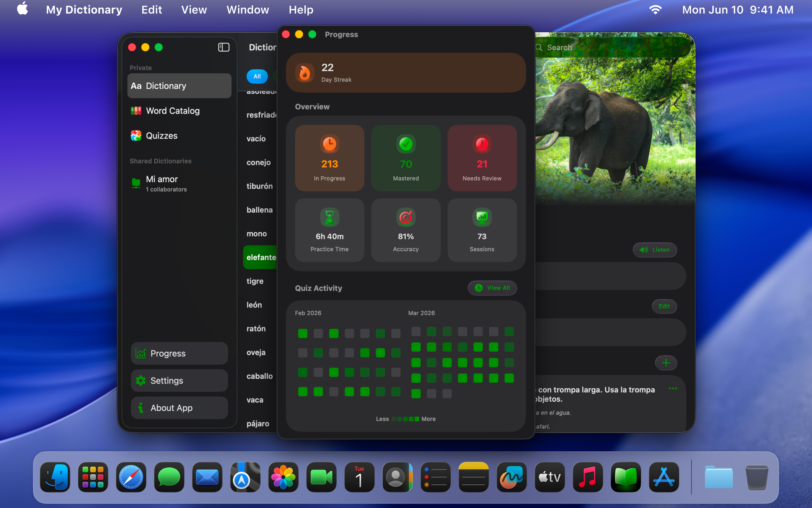Select the word ballena in list
The width and height of the screenshot is (812, 508).
[259, 210]
